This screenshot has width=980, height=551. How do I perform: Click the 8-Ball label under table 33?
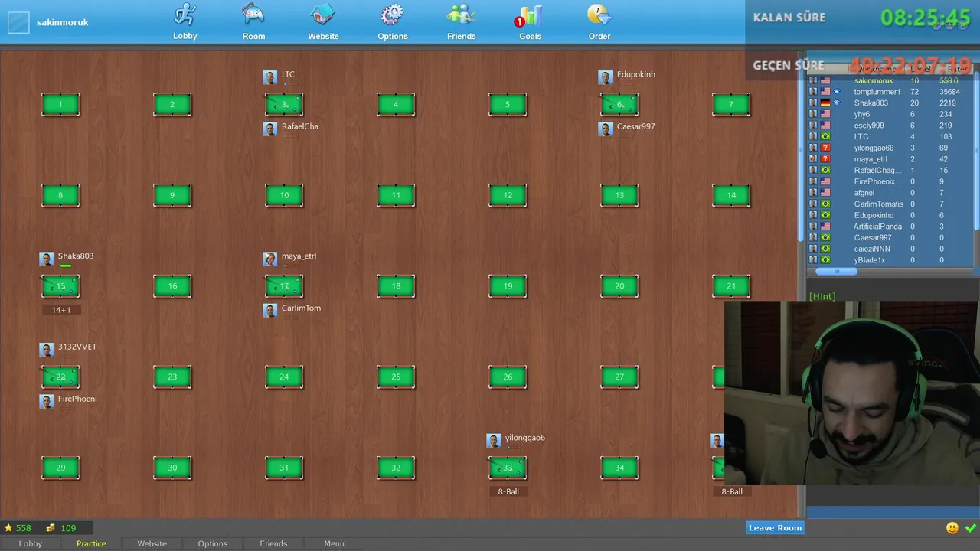pos(508,491)
